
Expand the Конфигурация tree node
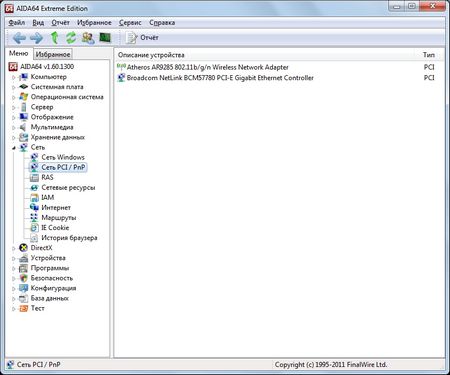coord(13,288)
